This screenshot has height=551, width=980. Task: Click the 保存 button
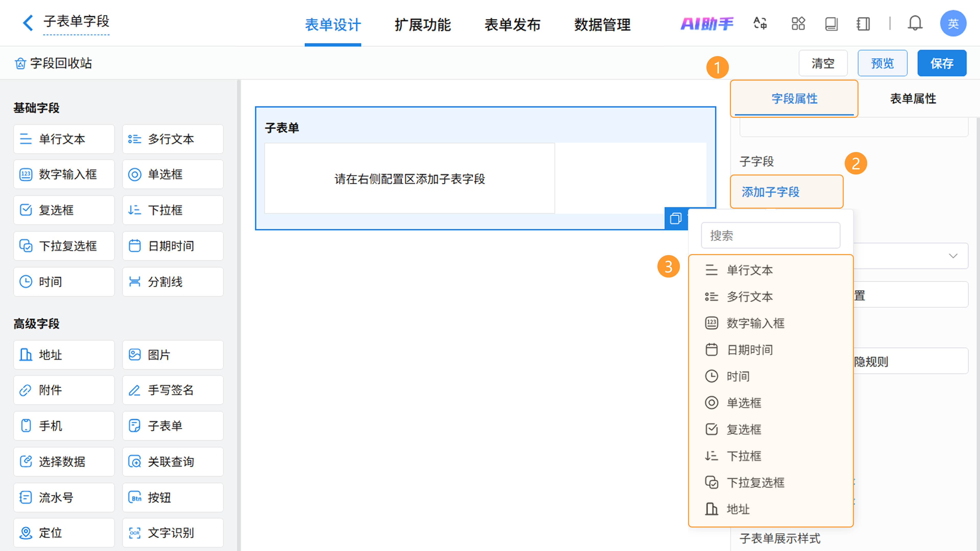pos(941,63)
